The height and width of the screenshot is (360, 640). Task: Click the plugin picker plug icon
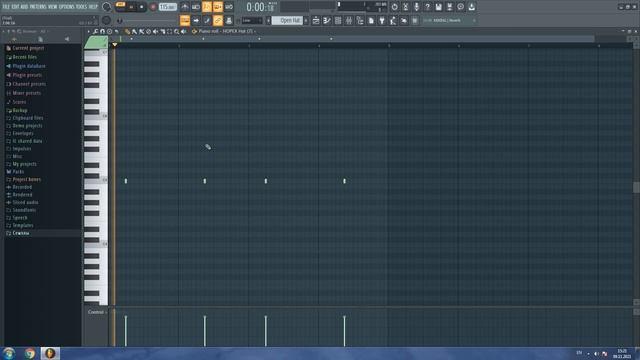pyautogui.click(x=382, y=20)
